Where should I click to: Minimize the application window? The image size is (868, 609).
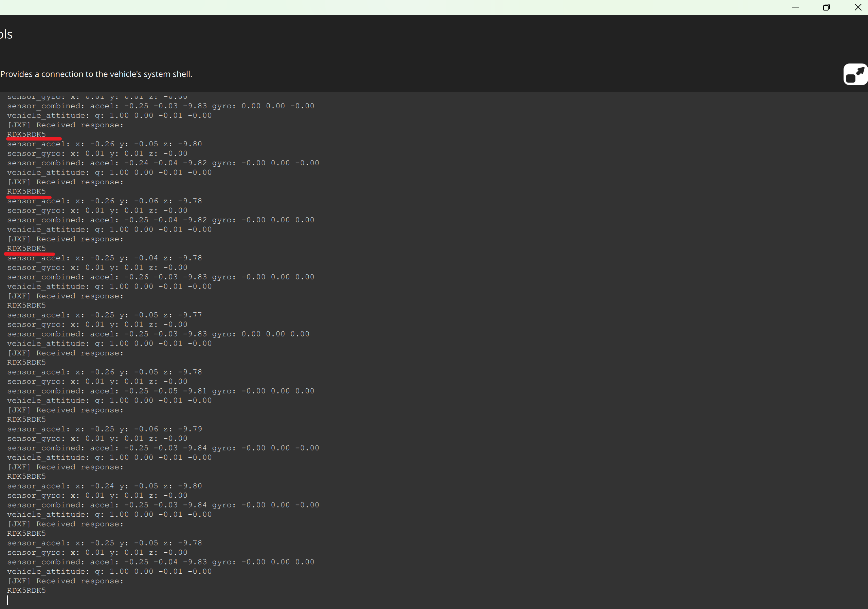tap(795, 7)
